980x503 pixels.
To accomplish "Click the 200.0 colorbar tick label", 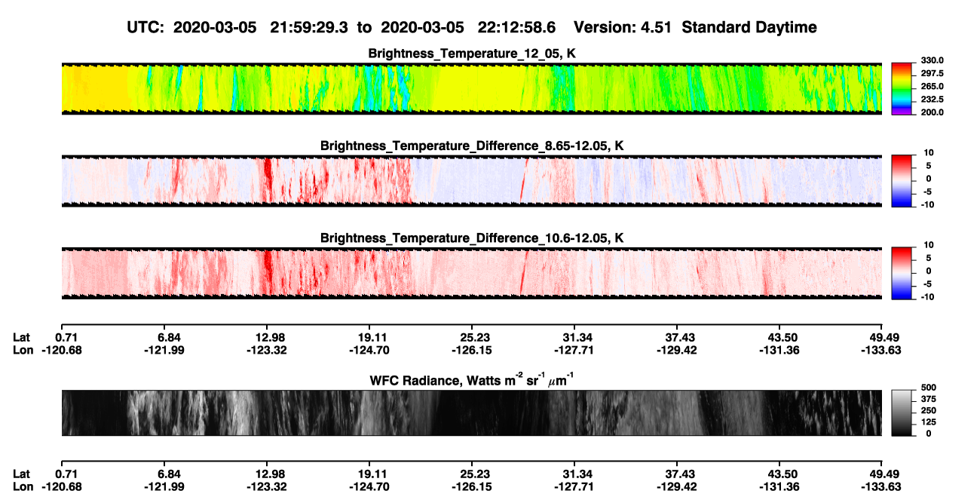I will point(932,112).
